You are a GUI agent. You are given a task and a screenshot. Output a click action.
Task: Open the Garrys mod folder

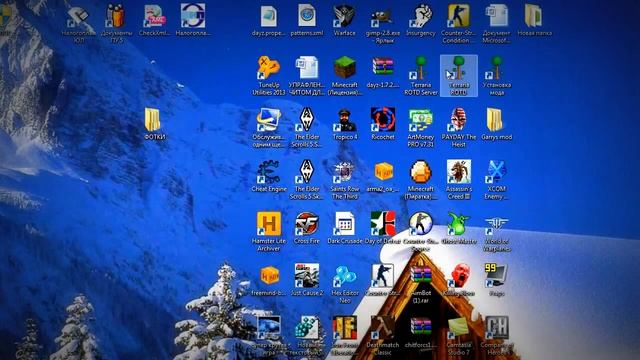pos(496,124)
